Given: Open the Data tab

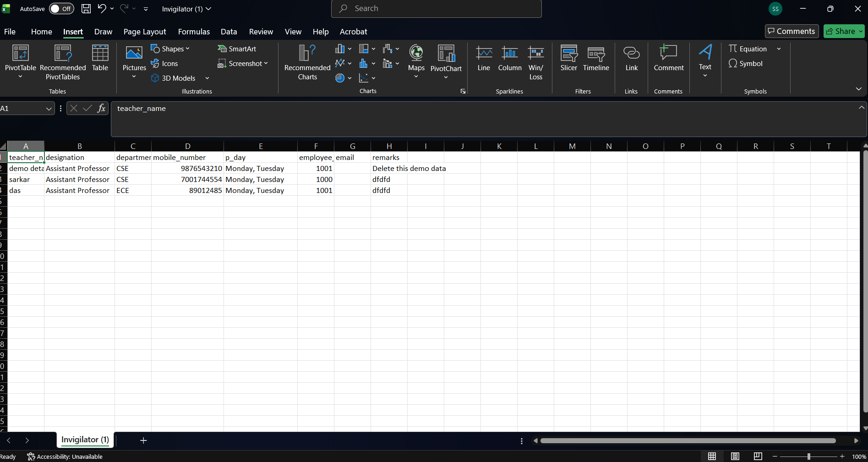Looking at the screenshot, I should click(229, 32).
